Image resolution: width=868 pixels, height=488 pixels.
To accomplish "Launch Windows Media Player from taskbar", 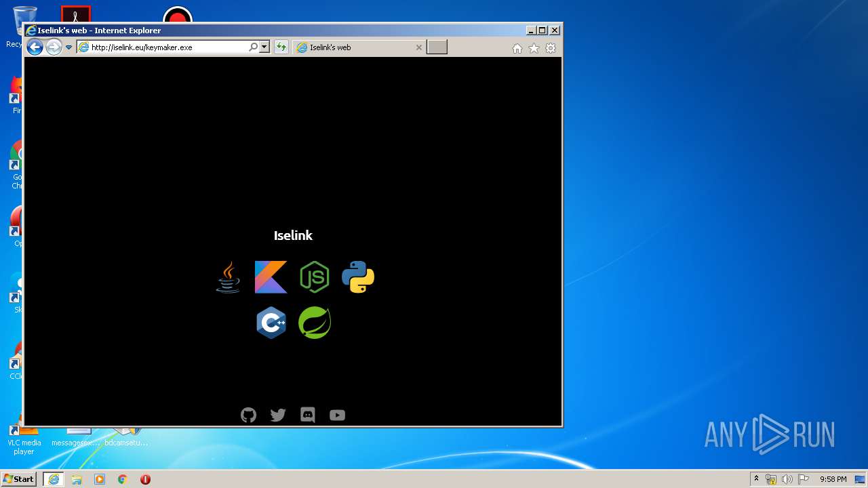I will [100, 479].
